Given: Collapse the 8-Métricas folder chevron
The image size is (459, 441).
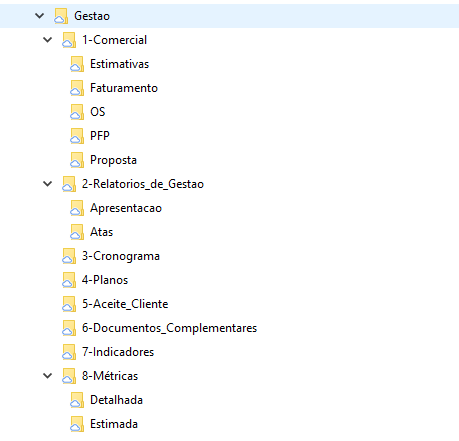Looking at the screenshot, I should 48,376.
